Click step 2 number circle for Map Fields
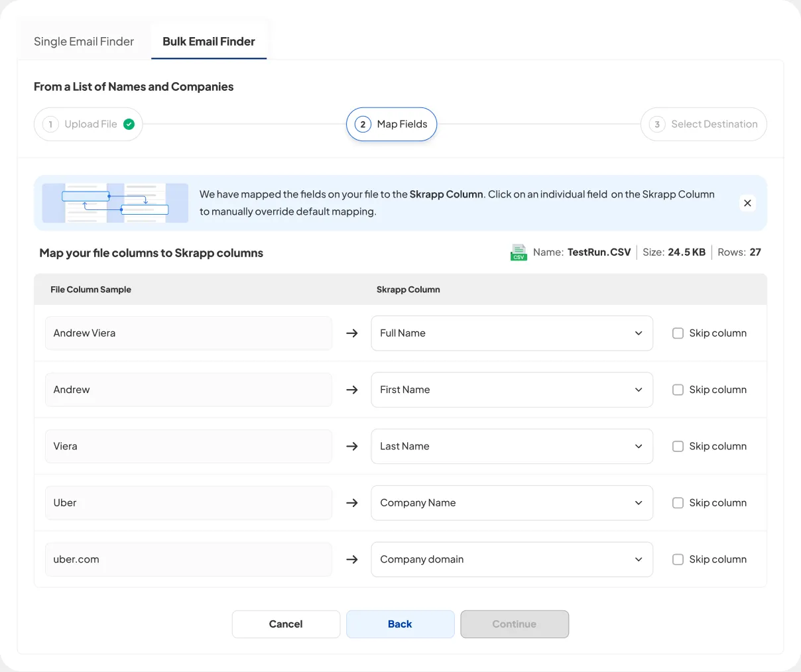Image resolution: width=801 pixels, height=672 pixels. click(x=363, y=124)
